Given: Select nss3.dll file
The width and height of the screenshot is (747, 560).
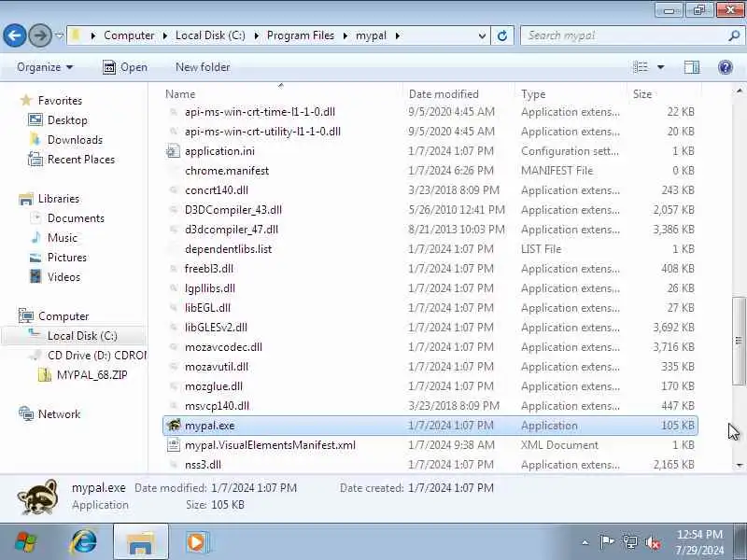Looking at the screenshot, I should pyautogui.click(x=203, y=464).
